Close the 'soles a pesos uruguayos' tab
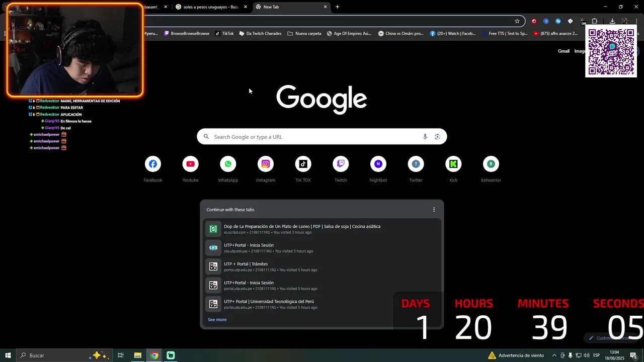 pyautogui.click(x=246, y=7)
